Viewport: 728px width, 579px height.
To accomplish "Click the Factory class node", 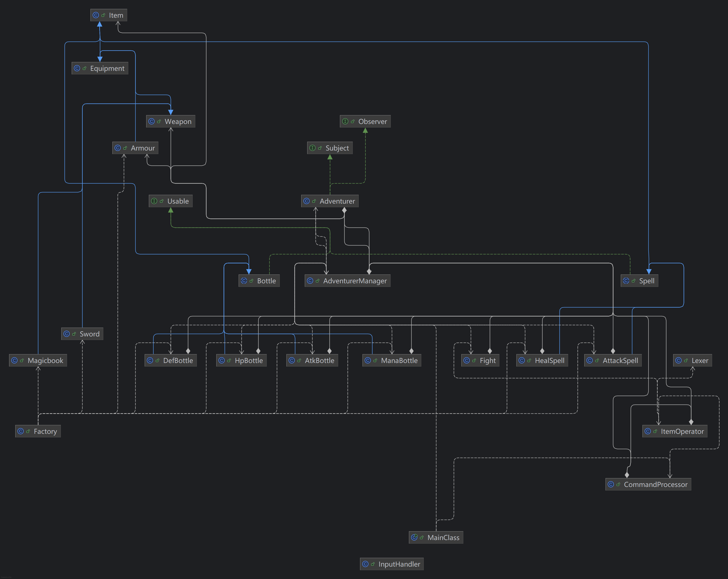I will (38, 431).
